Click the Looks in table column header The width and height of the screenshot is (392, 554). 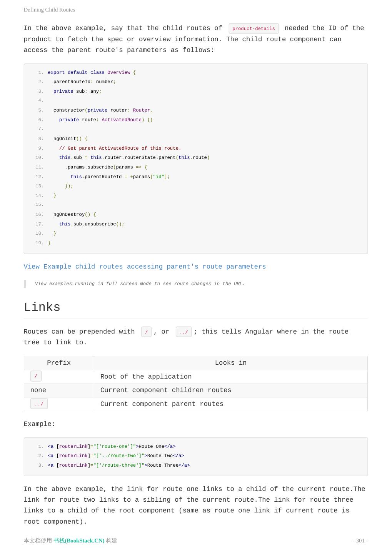pyautogui.click(x=230, y=363)
